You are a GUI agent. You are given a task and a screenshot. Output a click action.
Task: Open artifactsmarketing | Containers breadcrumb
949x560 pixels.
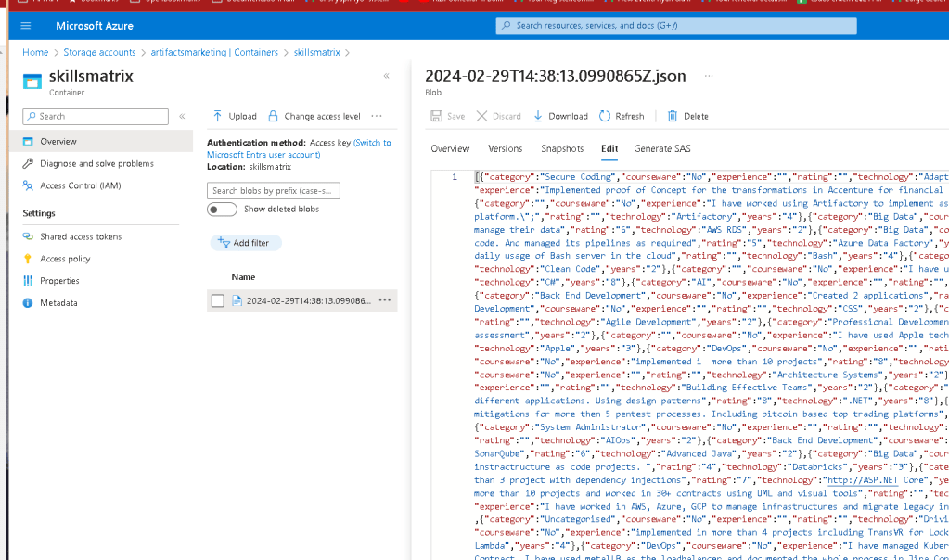click(214, 52)
